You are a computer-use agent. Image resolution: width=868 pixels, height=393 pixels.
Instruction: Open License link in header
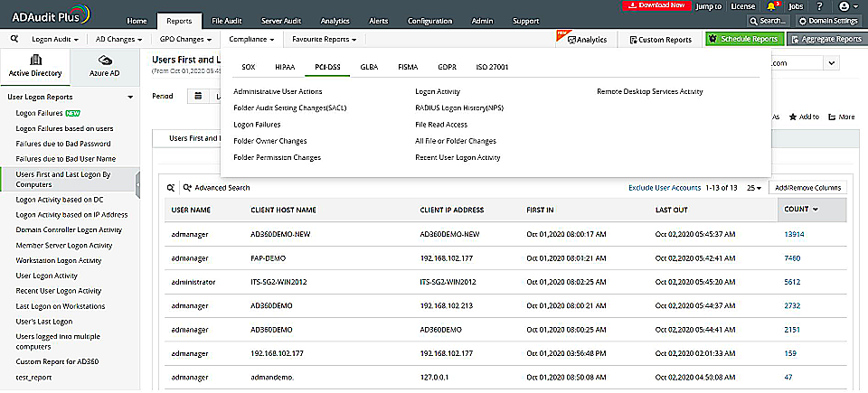tap(743, 6)
